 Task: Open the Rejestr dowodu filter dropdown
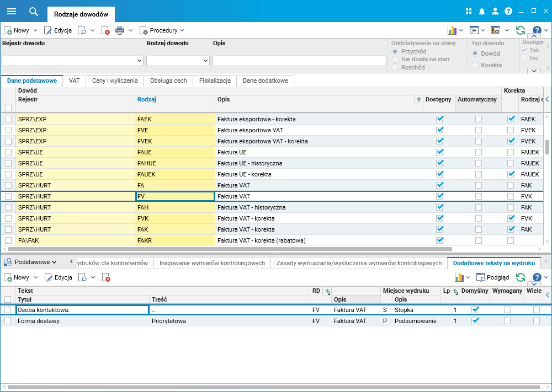pos(139,61)
